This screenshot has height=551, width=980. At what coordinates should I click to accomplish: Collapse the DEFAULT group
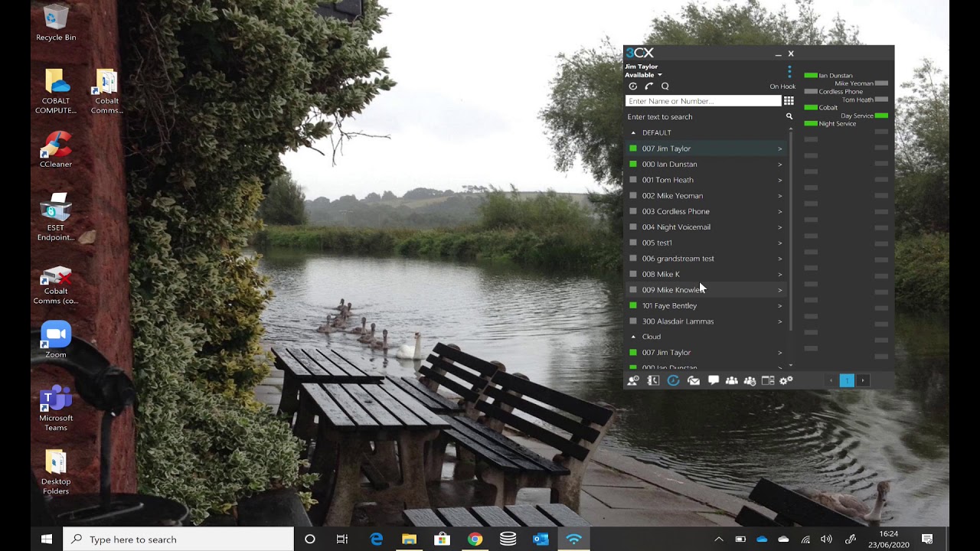click(633, 133)
